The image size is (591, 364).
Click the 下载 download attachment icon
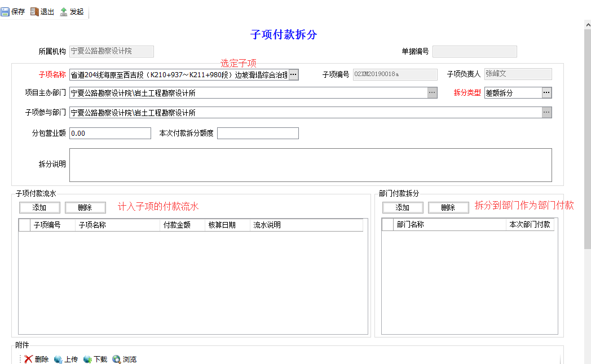[x=87, y=359]
